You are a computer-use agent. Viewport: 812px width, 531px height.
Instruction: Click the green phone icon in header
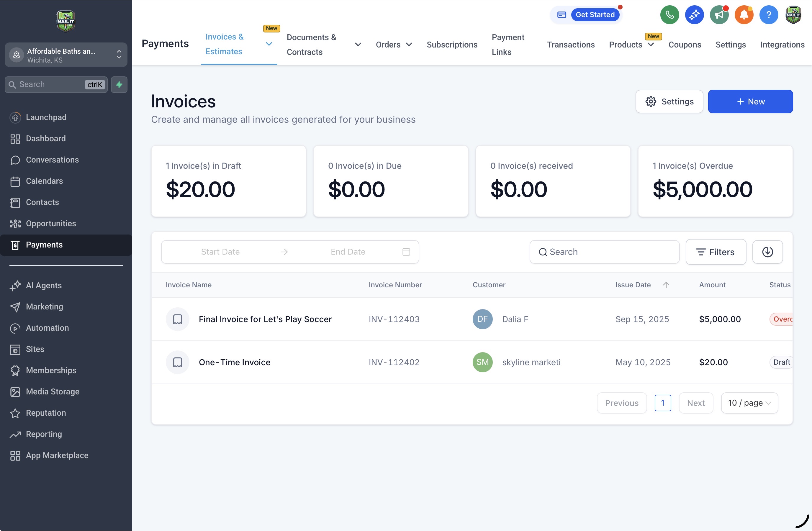[x=669, y=15]
